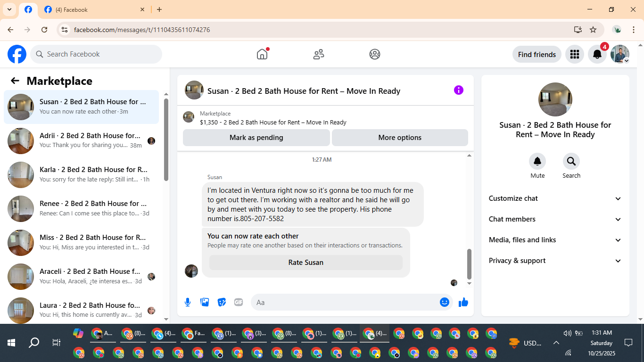Bookmark this page with the star icon
The width and height of the screenshot is (644, 362).
(x=593, y=30)
